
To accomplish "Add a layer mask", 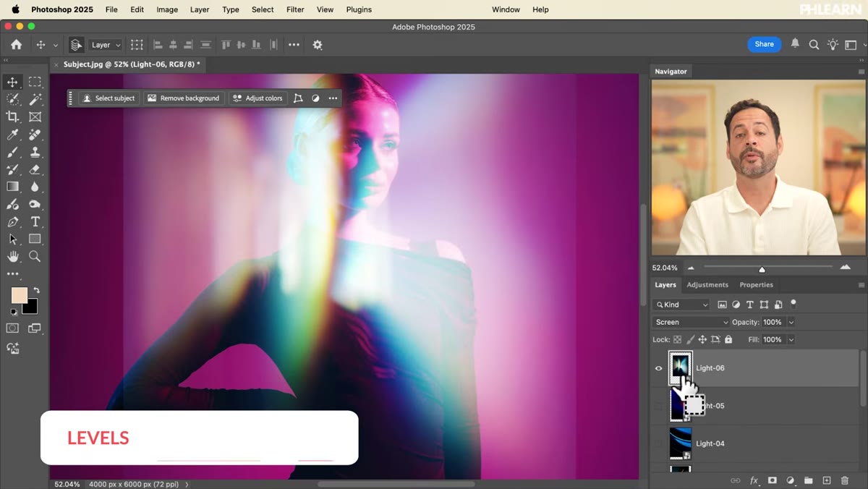I will click(772, 480).
